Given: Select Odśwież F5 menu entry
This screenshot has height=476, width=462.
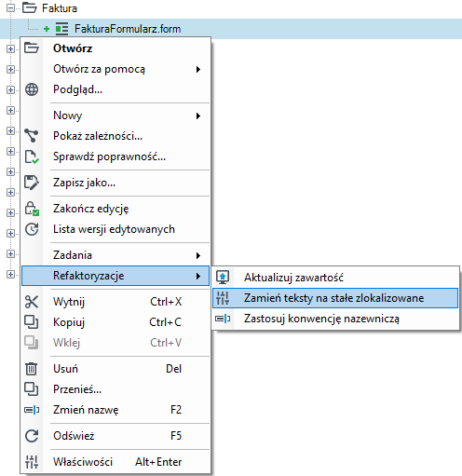Looking at the screenshot, I should (x=115, y=436).
